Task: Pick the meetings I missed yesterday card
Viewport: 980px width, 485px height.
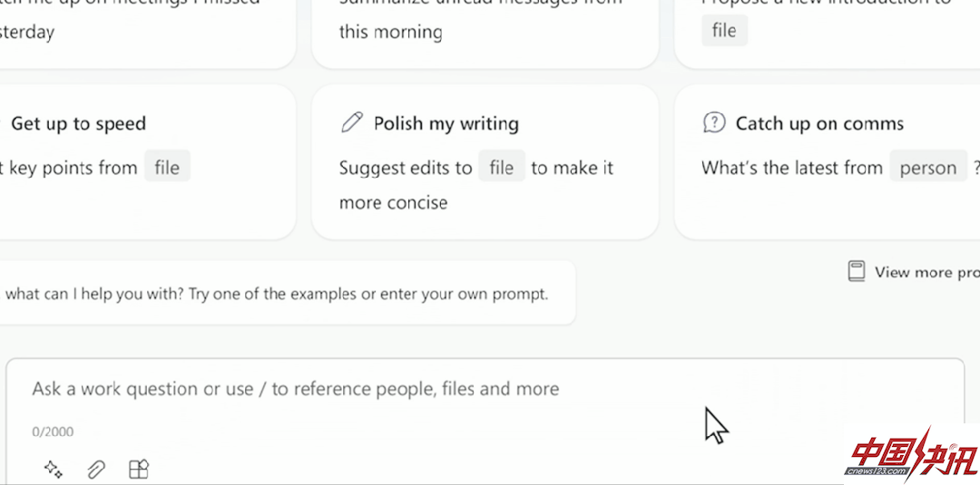Action: pyautogui.click(x=147, y=33)
